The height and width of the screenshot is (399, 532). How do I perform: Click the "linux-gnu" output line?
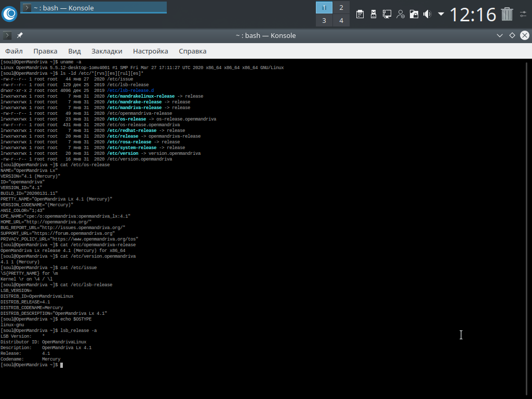point(12,325)
